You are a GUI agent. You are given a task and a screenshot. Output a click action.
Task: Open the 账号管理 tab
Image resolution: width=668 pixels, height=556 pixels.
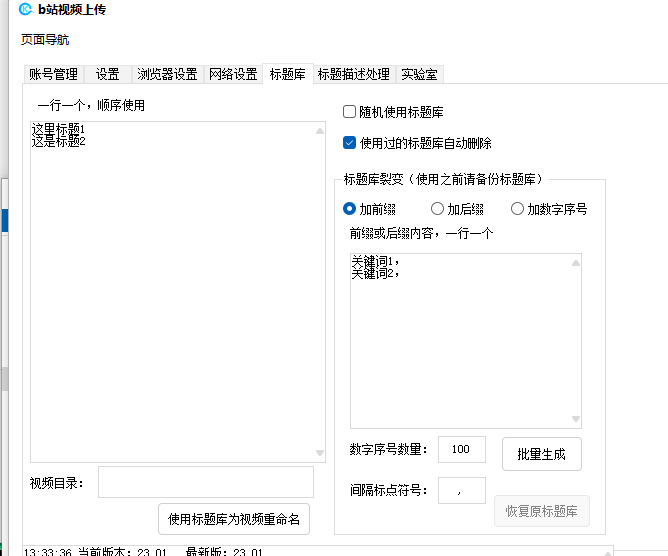54,75
